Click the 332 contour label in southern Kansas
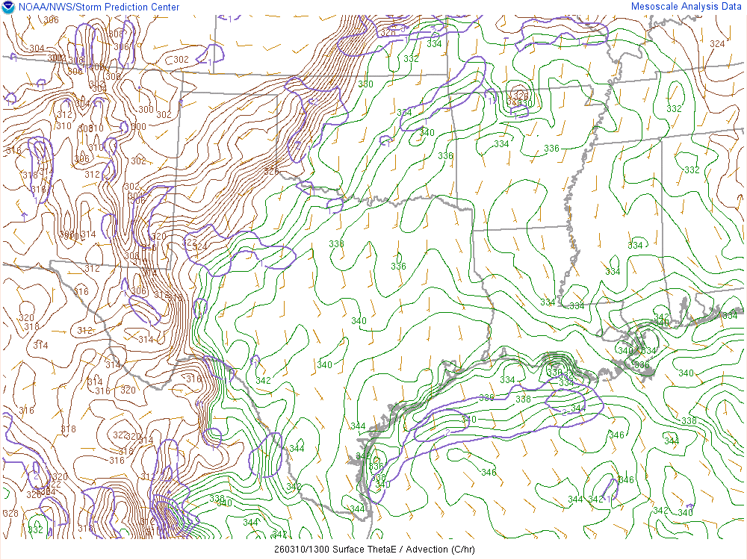The width and height of the screenshot is (747, 560). coord(411,59)
